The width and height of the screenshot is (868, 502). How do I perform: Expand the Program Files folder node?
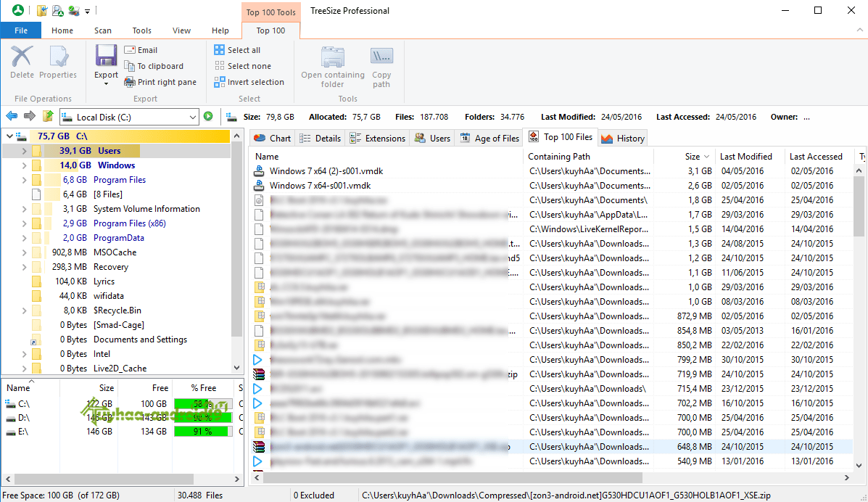click(24, 179)
